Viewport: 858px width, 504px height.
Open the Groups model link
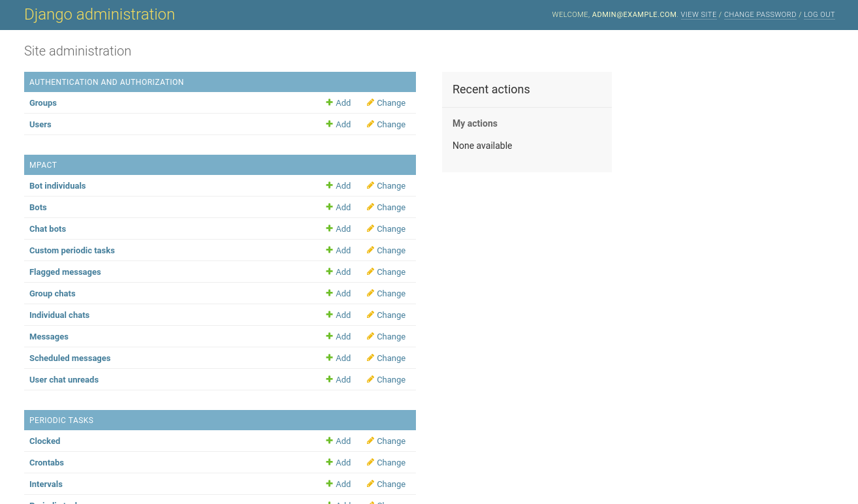pyautogui.click(x=43, y=103)
